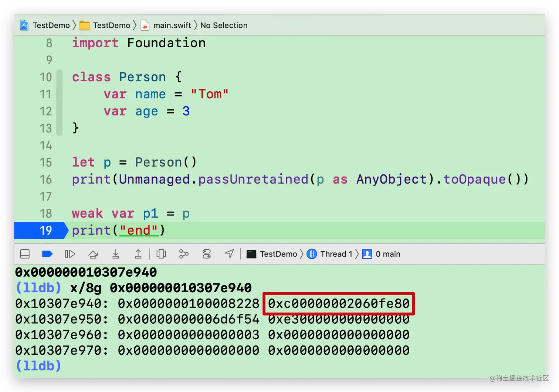559x392 pixels.
Task: Click the name property on line 11
Action: [x=150, y=94]
